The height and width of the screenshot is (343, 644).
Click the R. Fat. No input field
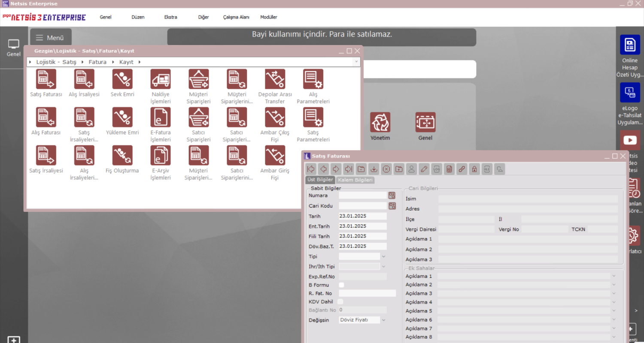(368, 293)
